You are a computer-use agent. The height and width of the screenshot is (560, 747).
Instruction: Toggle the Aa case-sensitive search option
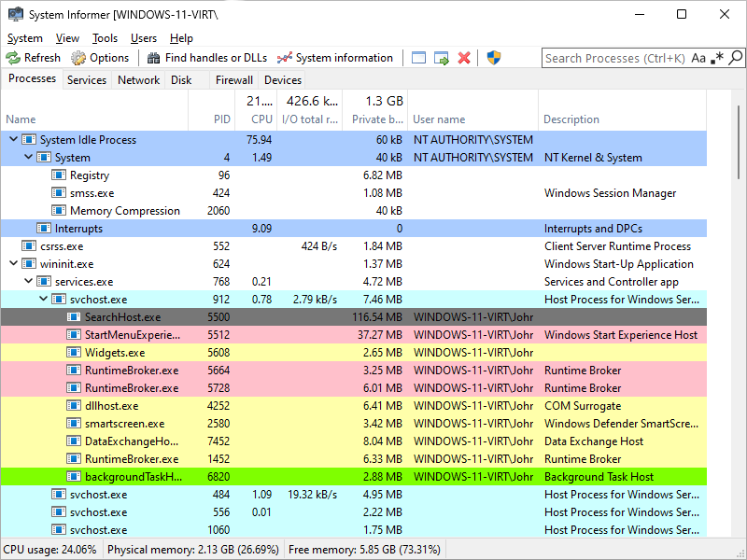[698, 58]
